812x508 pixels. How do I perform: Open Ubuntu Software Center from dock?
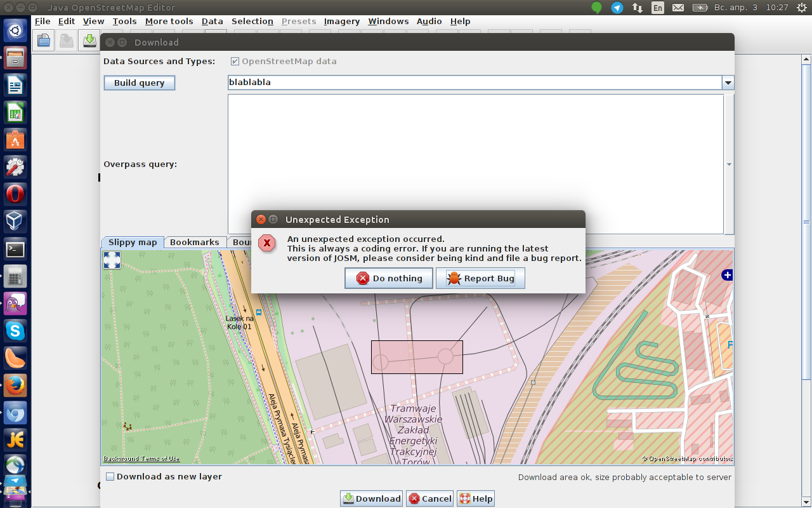15,139
